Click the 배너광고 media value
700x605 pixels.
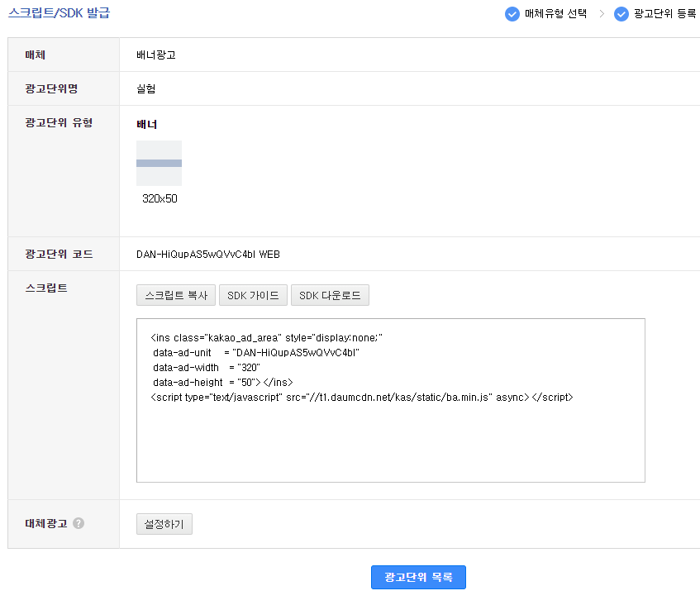pos(156,55)
